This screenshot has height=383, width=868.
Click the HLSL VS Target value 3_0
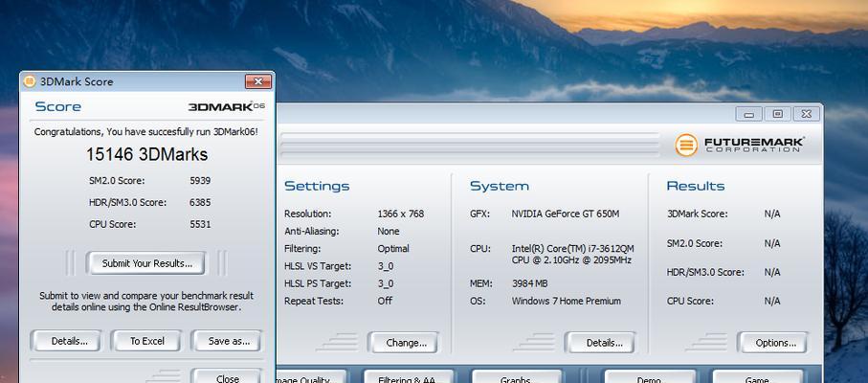[x=386, y=266]
